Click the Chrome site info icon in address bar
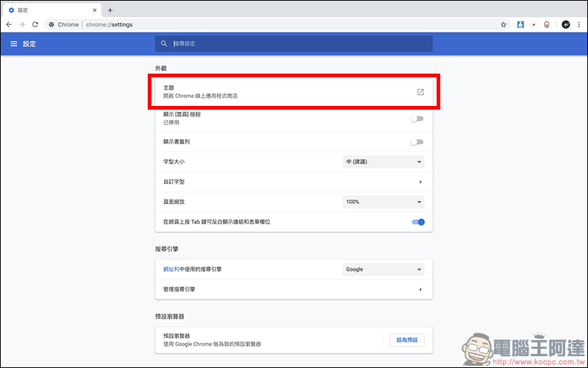The height and width of the screenshot is (368, 588). 51,25
